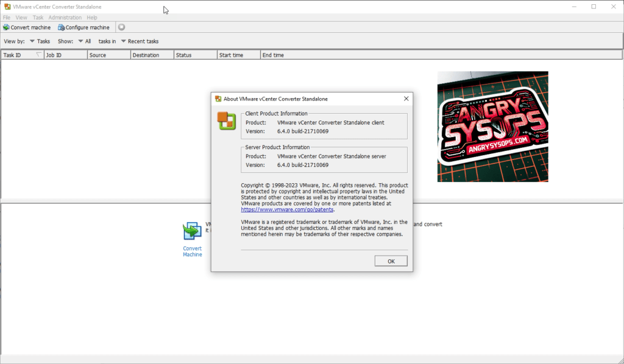Click OK to dismiss the About dialog

tap(391, 261)
